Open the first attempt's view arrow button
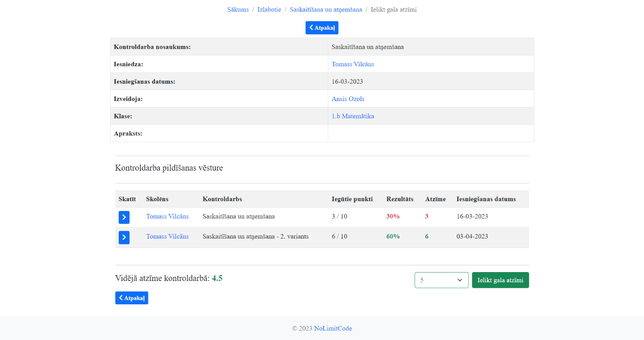The width and height of the screenshot is (644, 340). (124, 217)
